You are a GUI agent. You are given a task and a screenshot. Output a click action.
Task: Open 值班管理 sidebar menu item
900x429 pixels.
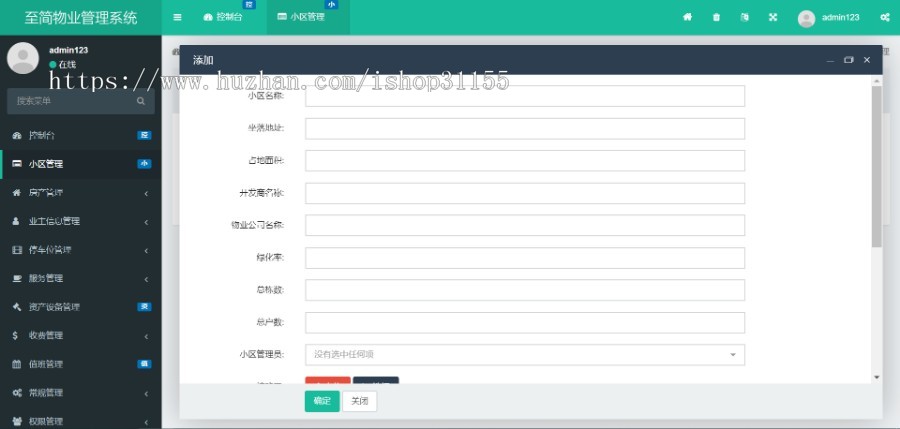point(81,364)
